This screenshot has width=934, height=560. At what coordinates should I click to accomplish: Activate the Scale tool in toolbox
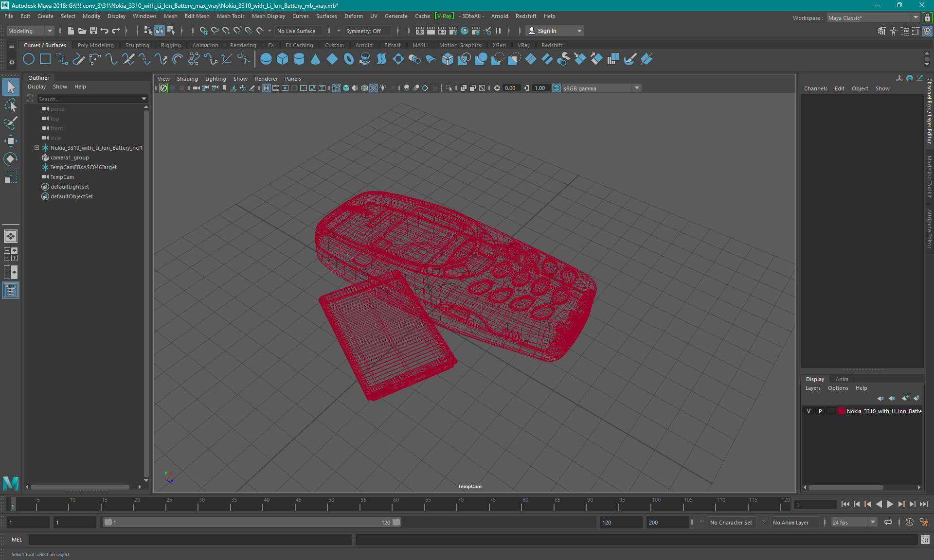tap(11, 177)
